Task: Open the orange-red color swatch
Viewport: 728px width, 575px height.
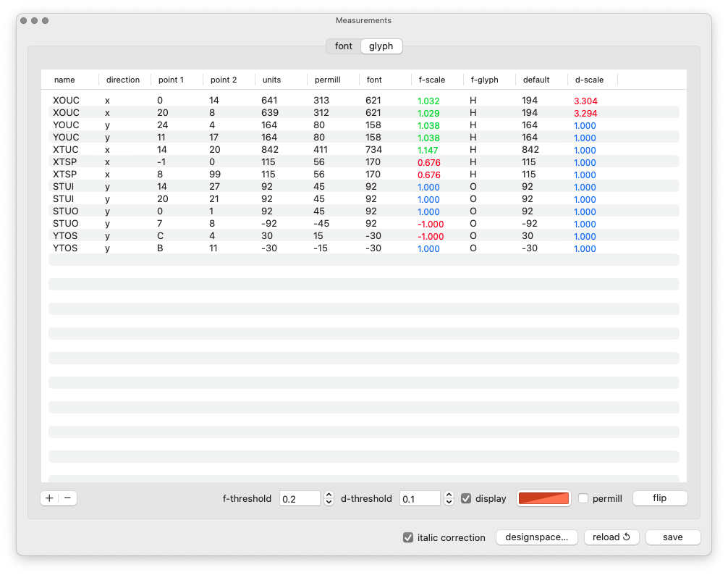Action: [x=544, y=498]
